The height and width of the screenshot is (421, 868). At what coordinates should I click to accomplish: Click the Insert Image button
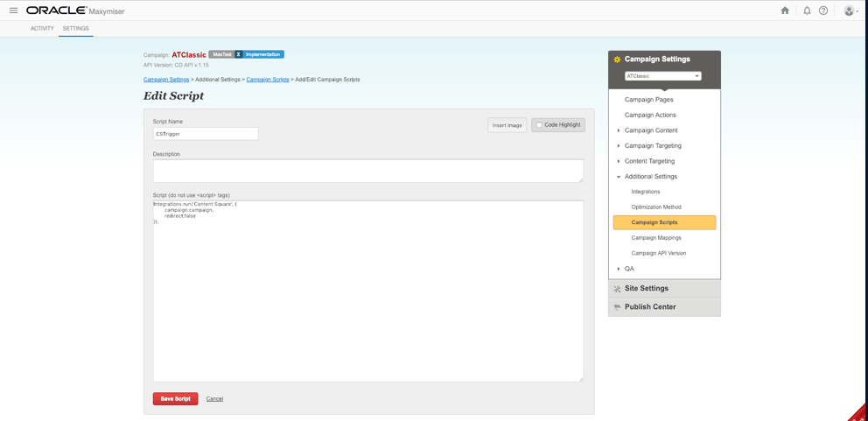507,125
